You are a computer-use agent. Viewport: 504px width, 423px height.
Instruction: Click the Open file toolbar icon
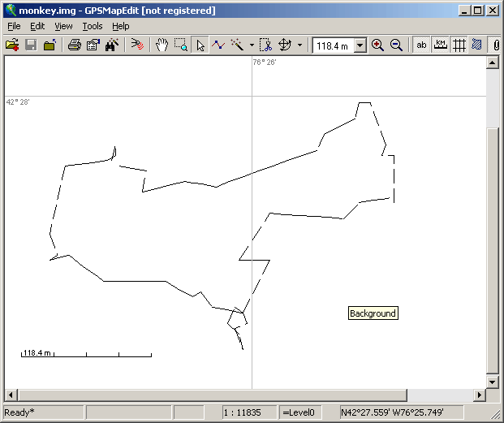tap(11, 45)
